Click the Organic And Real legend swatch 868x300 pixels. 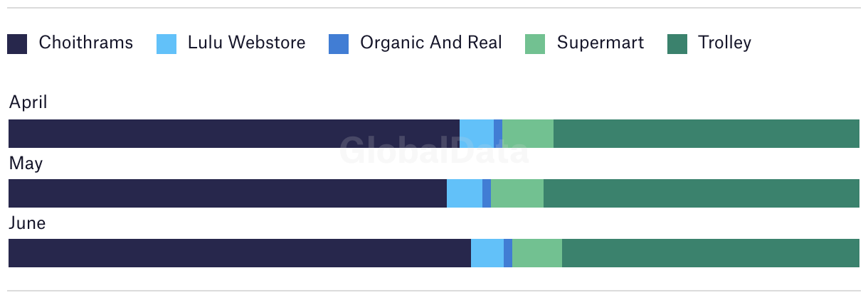(339, 44)
